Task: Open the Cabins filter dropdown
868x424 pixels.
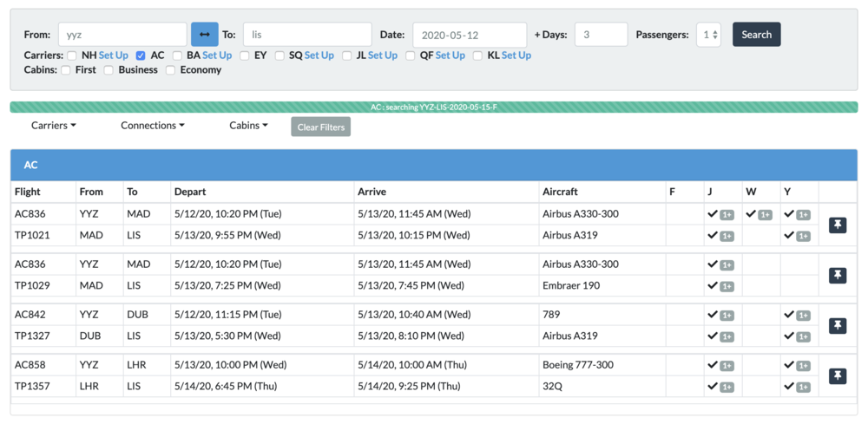Action: coord(248,126)
